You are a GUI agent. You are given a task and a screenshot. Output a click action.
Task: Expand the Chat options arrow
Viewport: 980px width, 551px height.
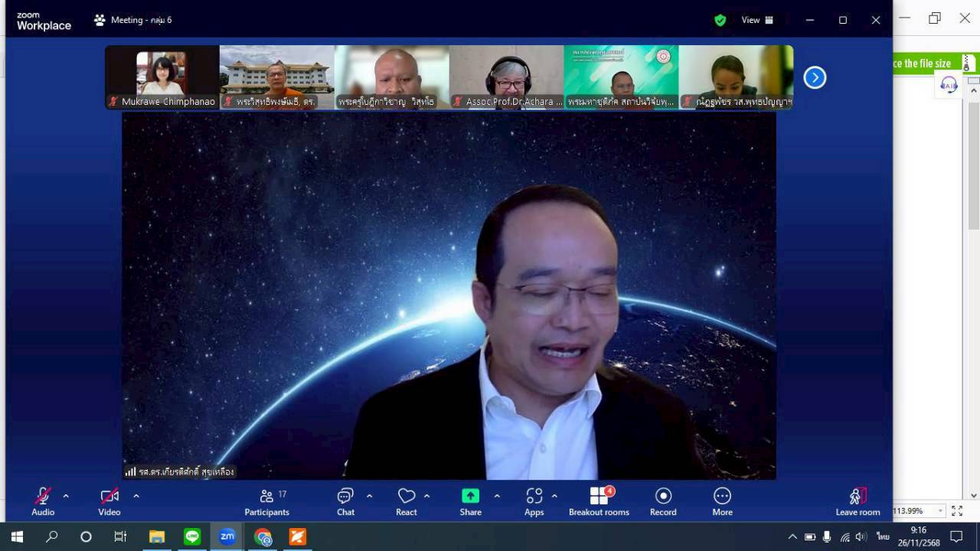tap(369, 496)
